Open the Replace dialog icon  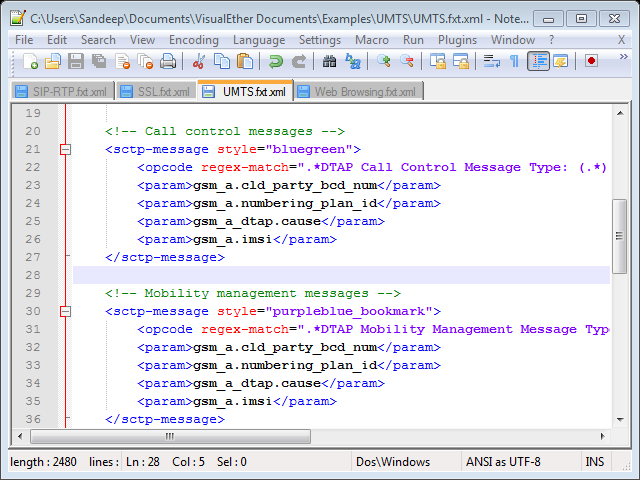tap(353, 61)
